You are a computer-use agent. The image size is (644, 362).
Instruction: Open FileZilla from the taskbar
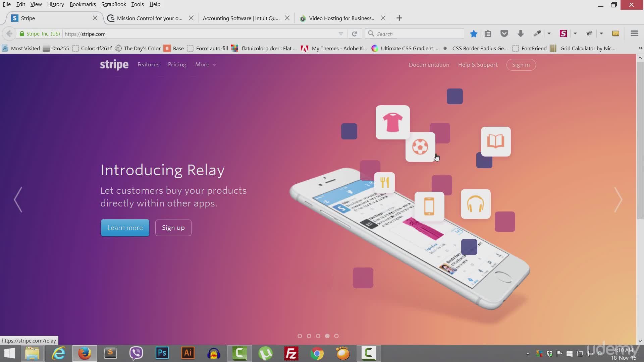coord(291,353)
